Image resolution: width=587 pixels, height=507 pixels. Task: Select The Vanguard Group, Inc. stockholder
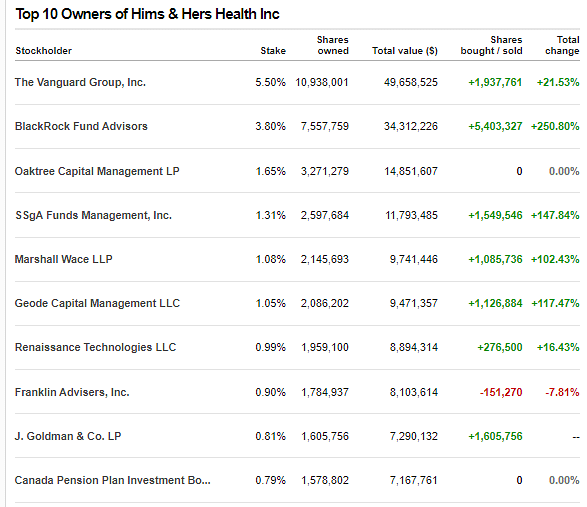[x=80, y=82]
